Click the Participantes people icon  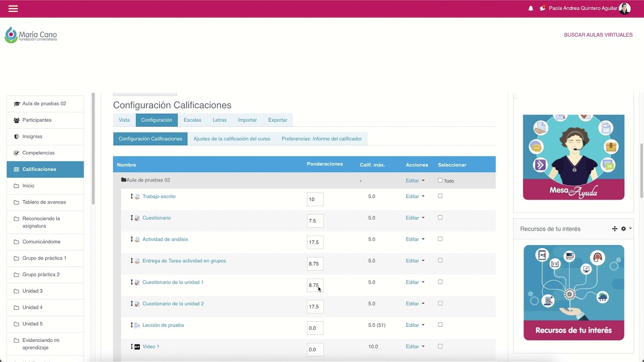pyautogui.click(x=17, y=120)
